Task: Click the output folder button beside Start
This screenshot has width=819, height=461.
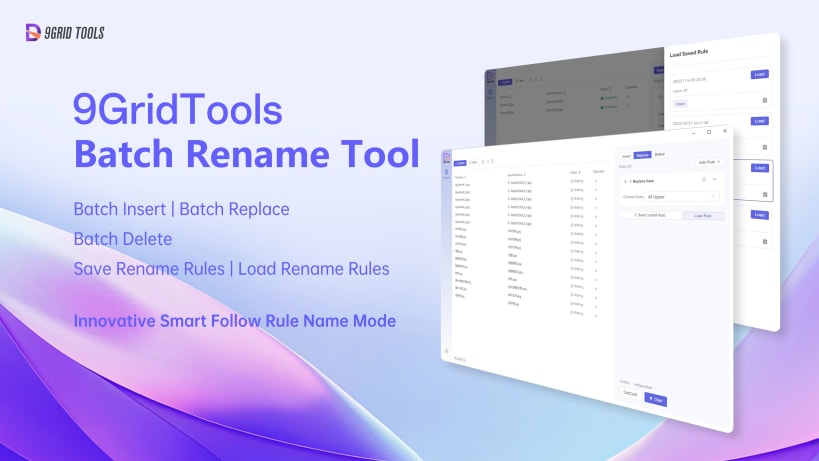Action: point(630,393)
